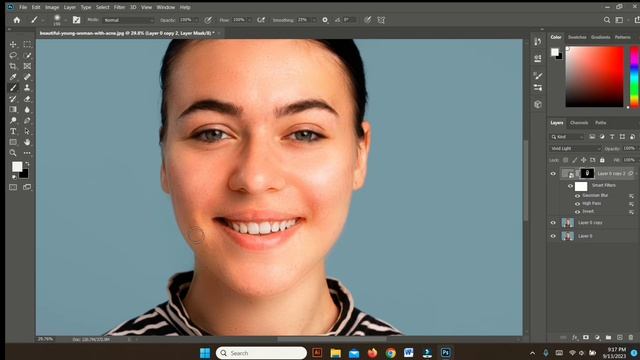Select the Blur tool
The image size is (640, 360).
[27, 109]
